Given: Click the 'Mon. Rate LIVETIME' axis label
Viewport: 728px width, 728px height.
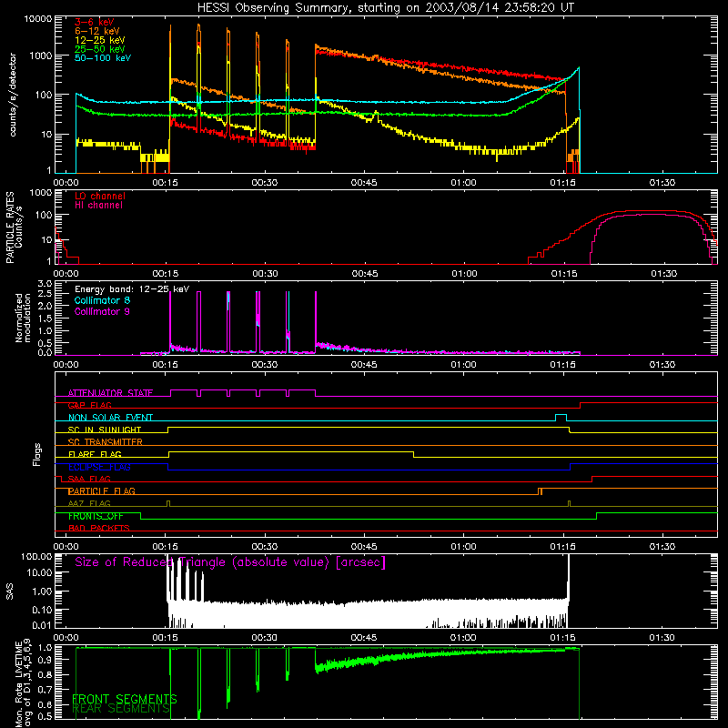Looking at the screenshot, I should click(x=18, y=684).
